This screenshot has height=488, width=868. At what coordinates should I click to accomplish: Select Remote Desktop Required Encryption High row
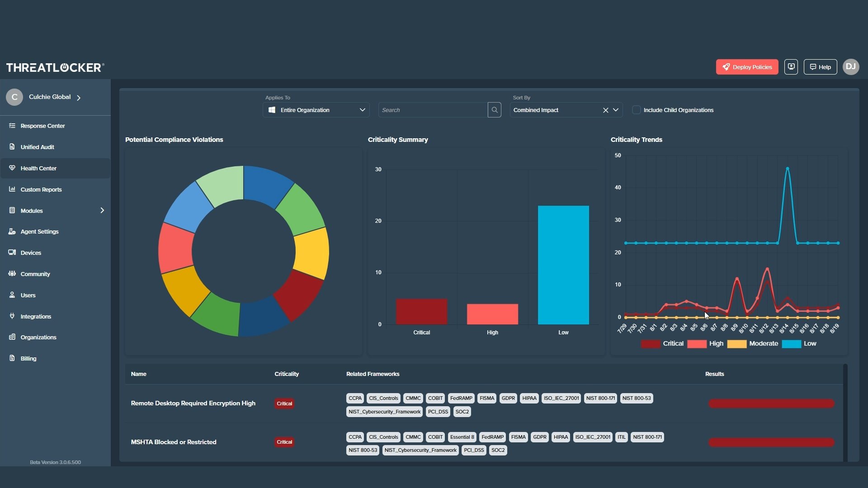(484, 404)
